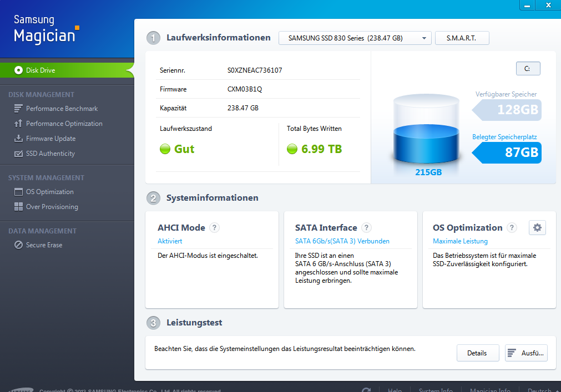This screenshot has width=561, height=392.
Task: Open the Over Provisioning page
Action: pyautogui.click(x=52, y=207)
